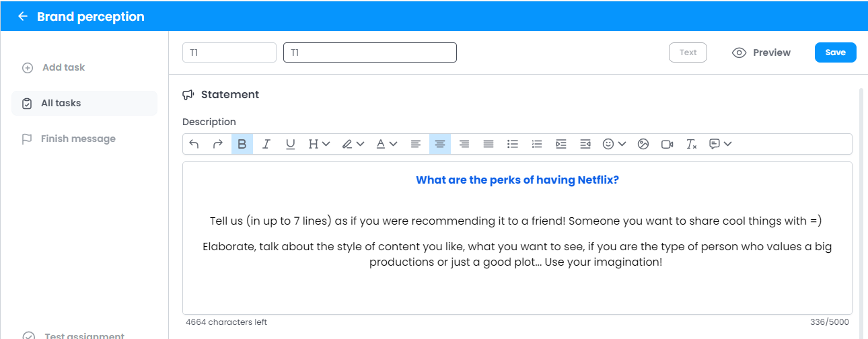Insert a bulleted list

point(513,144)
